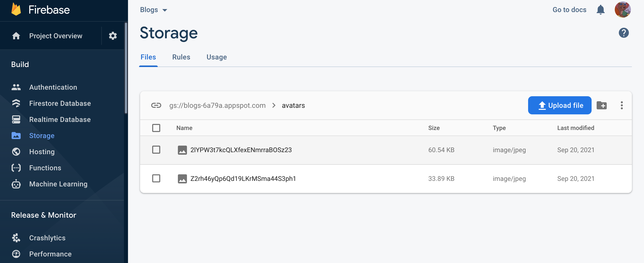
Task: Switch to the Rules tab
Action: pyautogui.click(x=181, y=57)
